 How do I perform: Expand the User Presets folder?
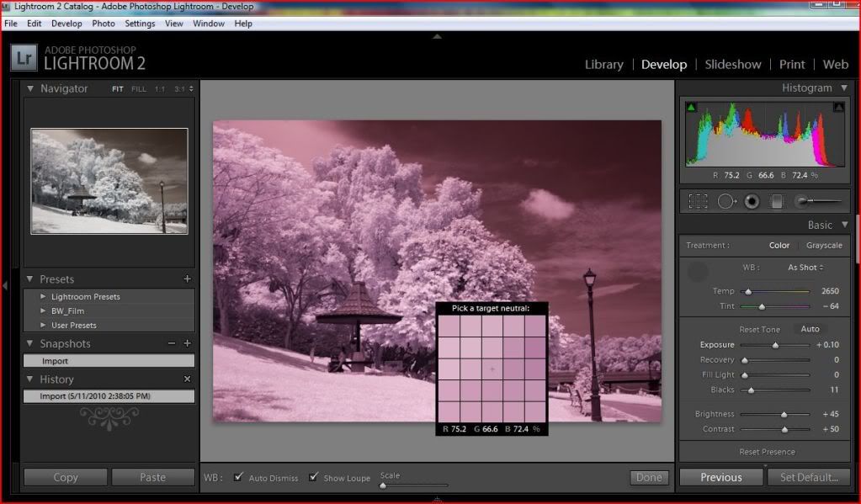pyautogui.click(x=43, y=325)
